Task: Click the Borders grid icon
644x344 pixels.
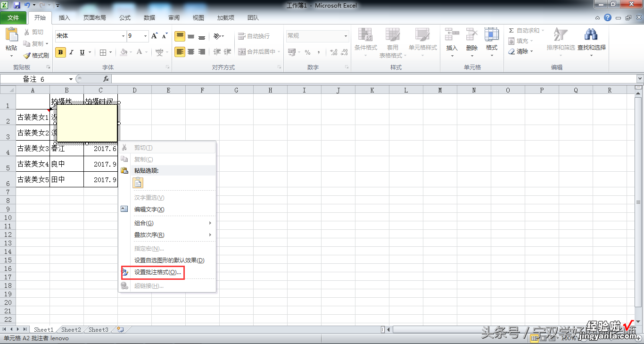Action: tap(102, 52)
